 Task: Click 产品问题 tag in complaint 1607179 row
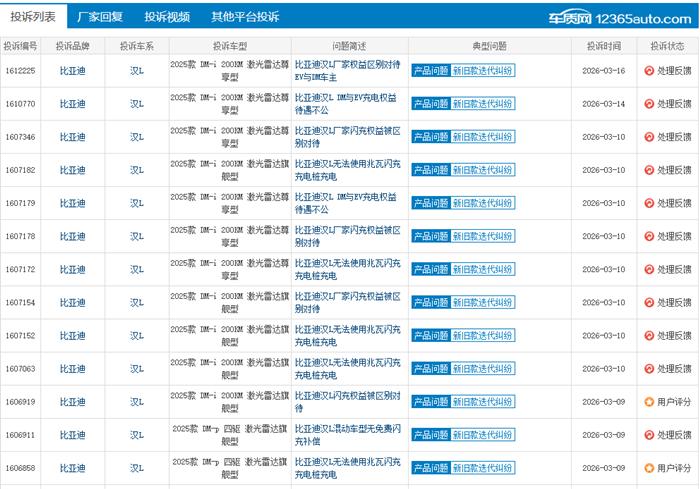coord(430,203)
